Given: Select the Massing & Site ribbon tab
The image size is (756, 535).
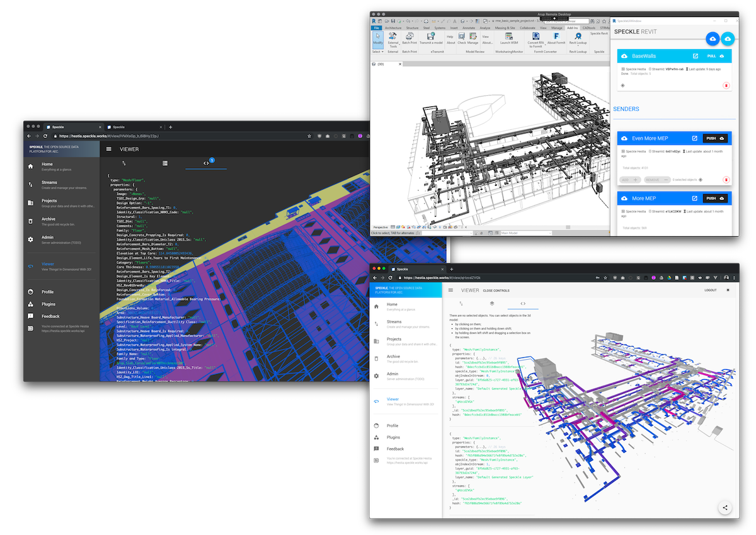Looking at the screenshot, I should (x=505, y=28).
